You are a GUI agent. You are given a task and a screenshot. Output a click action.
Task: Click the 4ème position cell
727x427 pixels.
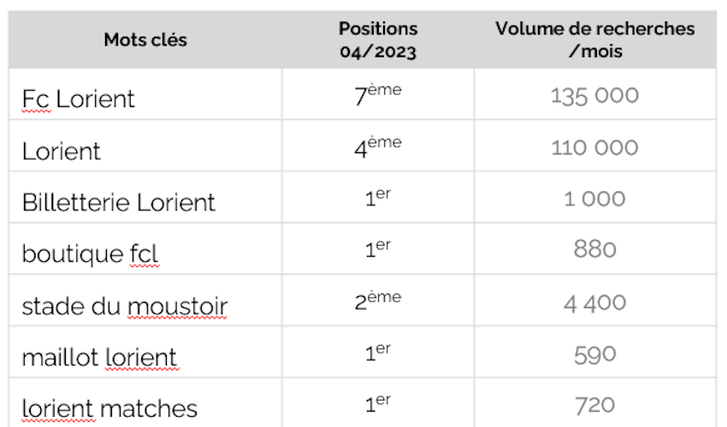[x=378, y=148]
